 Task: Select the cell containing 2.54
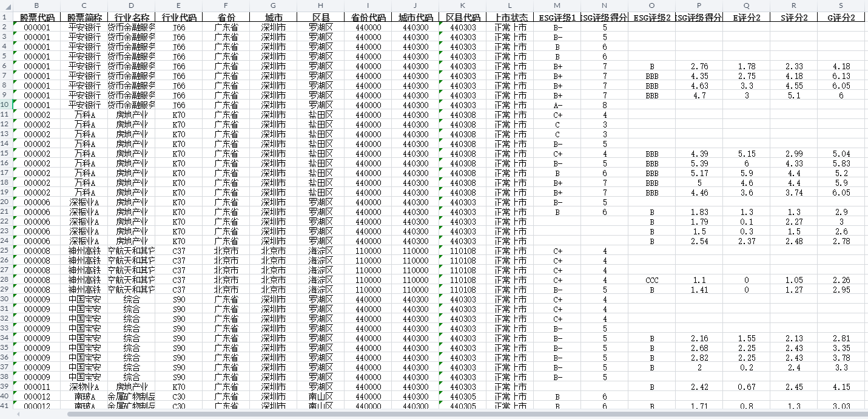[x=699, y=241]
